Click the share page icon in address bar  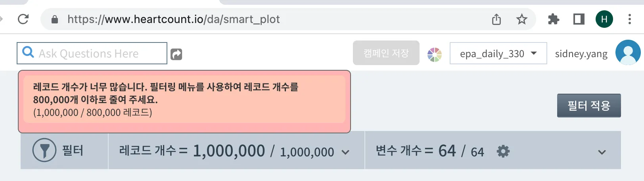coord(496,19)
